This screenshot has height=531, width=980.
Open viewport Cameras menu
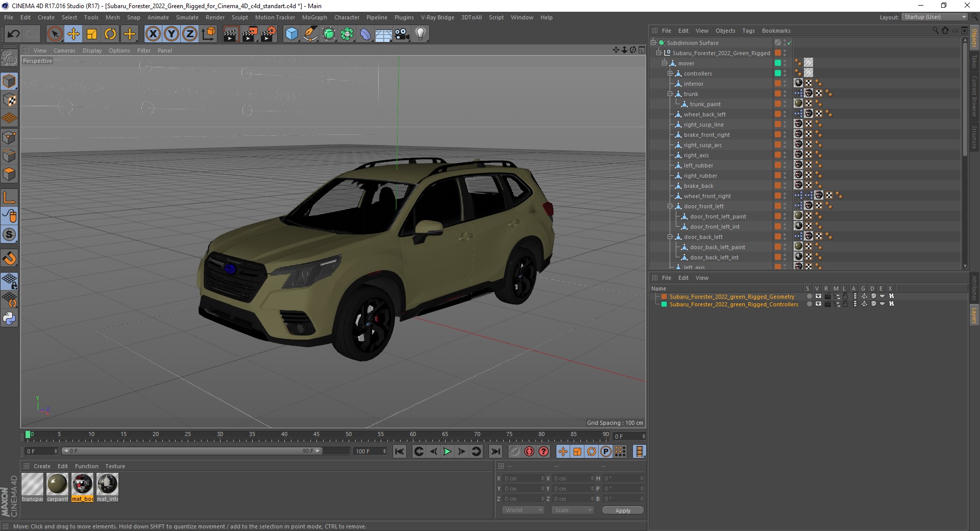point(64,51)
